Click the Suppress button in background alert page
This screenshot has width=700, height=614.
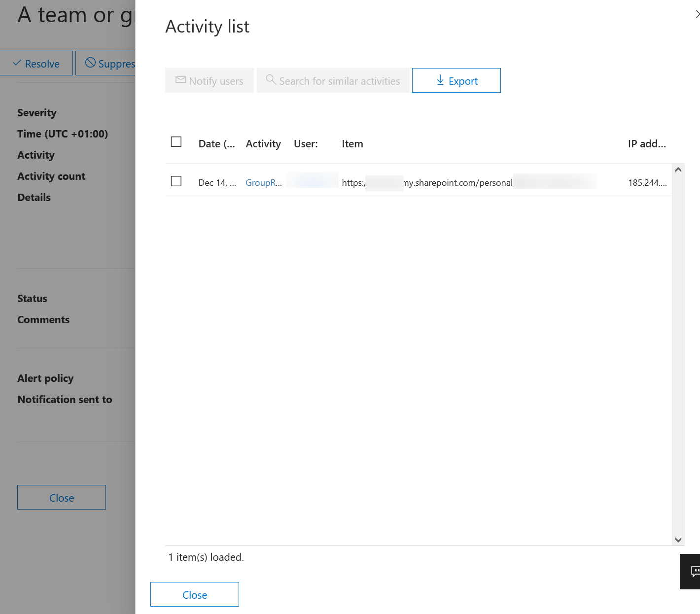[x=105, y=64]
